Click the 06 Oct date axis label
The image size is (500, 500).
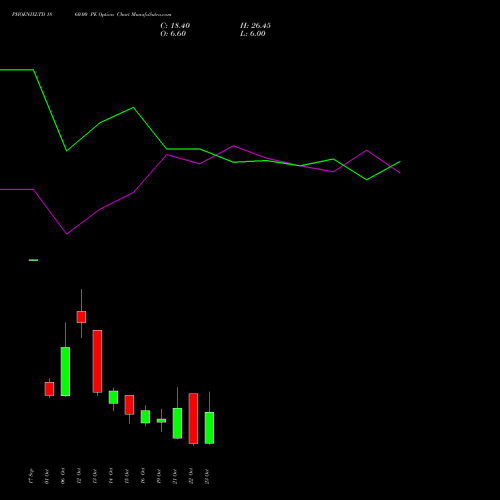point(63,476)
